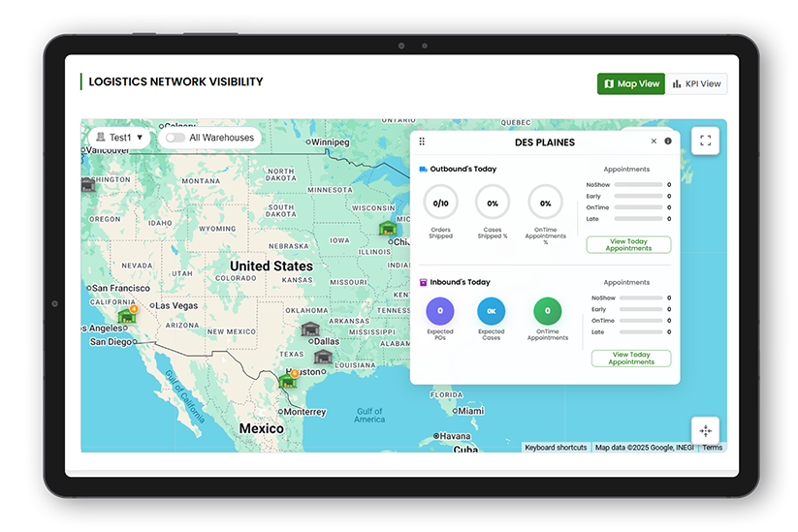Image resolution: width=798 pixels, height=532 pixels.
Task: Click View Today Appointment under Outbound
Action: pyautogui.click(x=628, y=245)
